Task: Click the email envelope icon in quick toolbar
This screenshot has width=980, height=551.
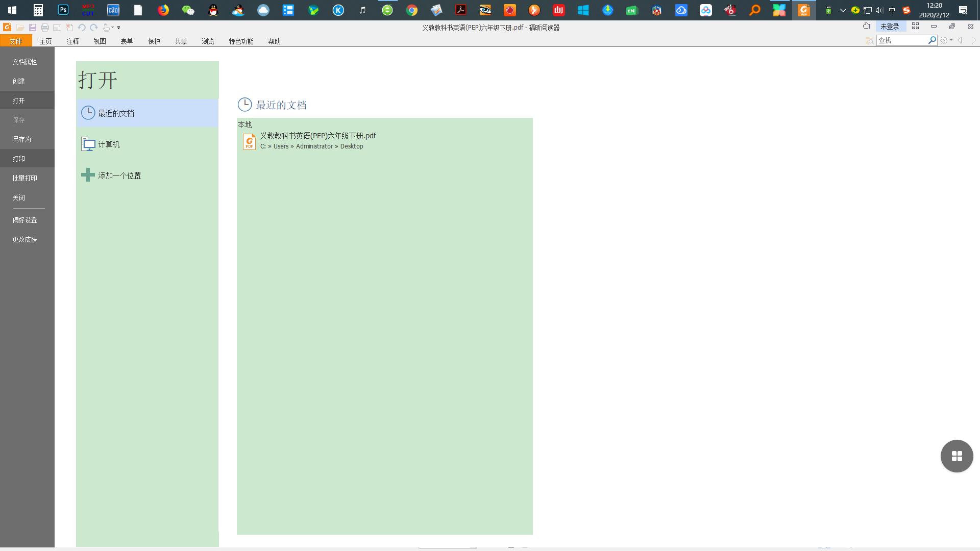Action: (57, 28)
